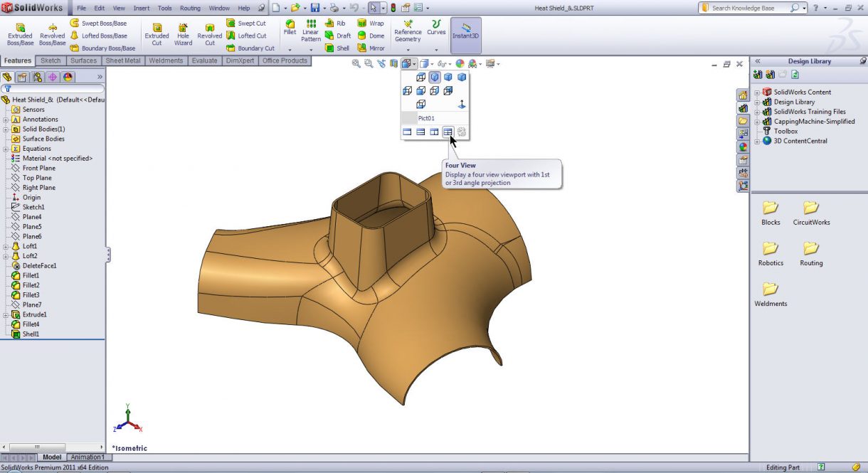The height and width of the screenshot is (473, 868).
Task: Choose Swept Boss/Base feature
Action: click(x=98, y=23)
